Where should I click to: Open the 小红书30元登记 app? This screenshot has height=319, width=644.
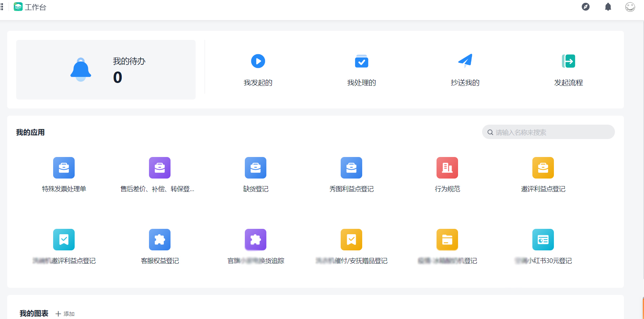pos(543,240)
